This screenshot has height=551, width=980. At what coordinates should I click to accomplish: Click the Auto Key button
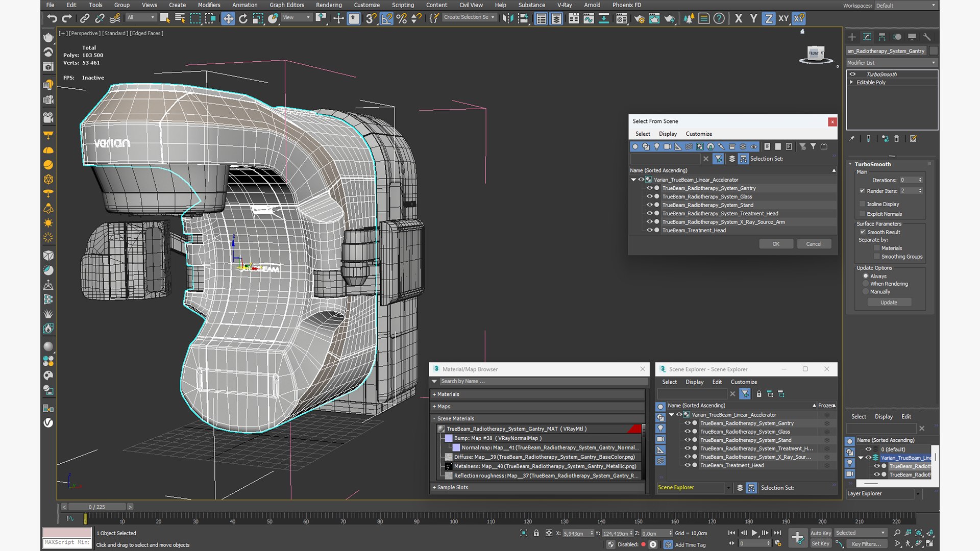(x=820, y=533)
